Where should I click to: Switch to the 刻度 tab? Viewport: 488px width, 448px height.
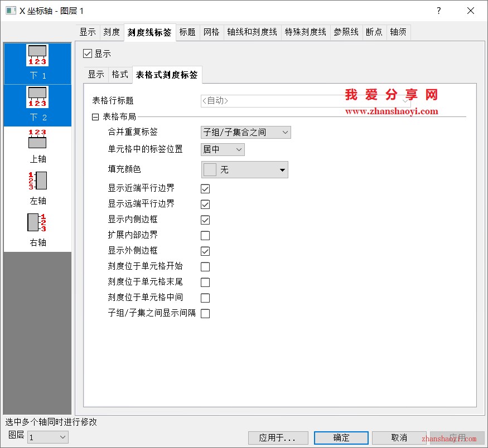pos(112,32)
